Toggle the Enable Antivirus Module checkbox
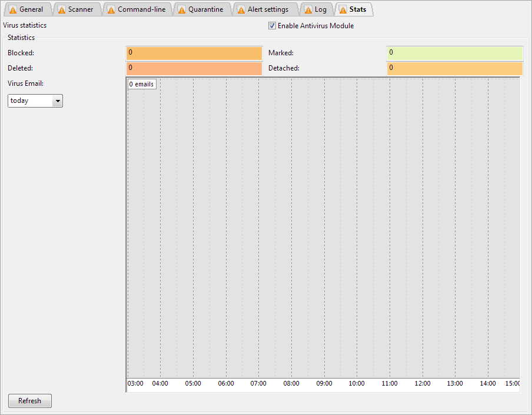 pos(272,26)
